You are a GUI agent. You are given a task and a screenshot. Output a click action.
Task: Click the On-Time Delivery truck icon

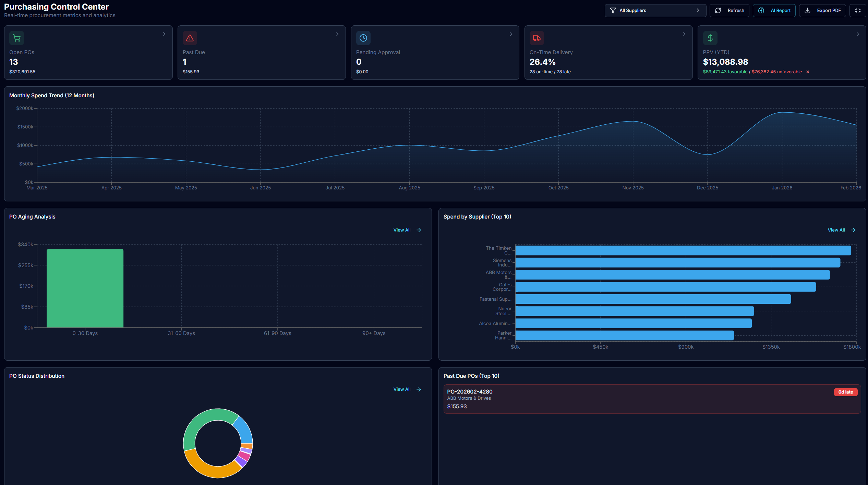click(537, 38)
